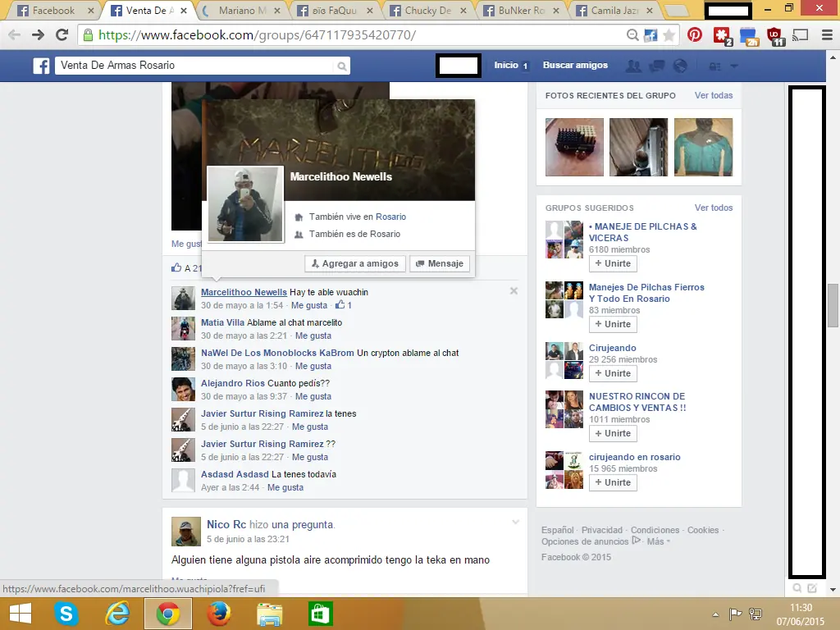Click the chat search icon in sidebar bottom
The height and width of the screenshot is (630, 840).
point(797,588)
